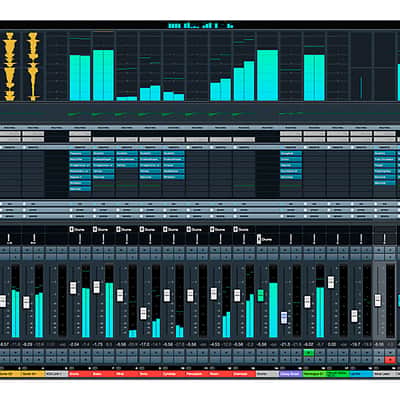This screenshot has height=400, width=400.
Task: Raise the high fader on the 0.00 green channel
Action: click(331, 282)
